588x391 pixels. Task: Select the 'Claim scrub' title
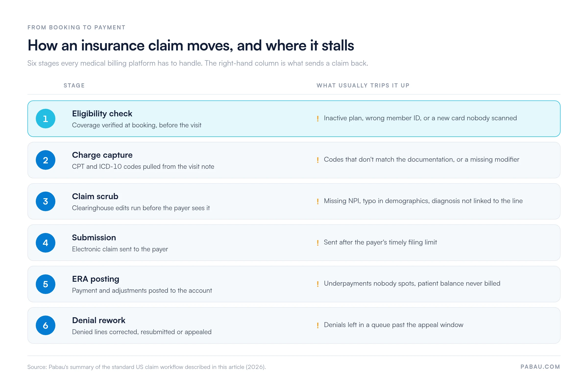(x=95, y=196)
